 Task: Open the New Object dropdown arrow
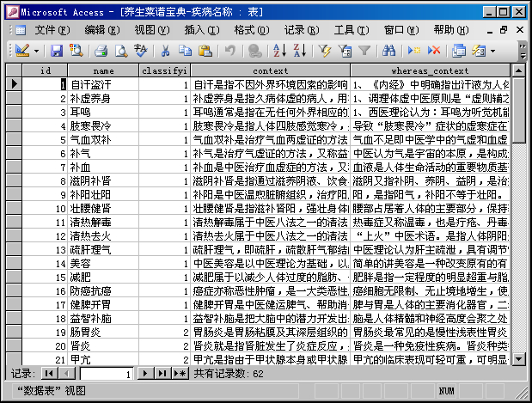pyautogui.click(x=492, y=52)
